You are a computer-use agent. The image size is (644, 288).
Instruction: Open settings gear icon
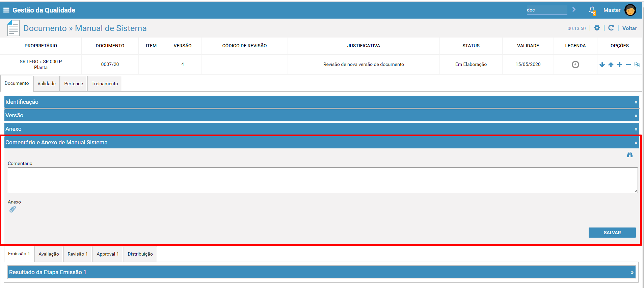597,28
